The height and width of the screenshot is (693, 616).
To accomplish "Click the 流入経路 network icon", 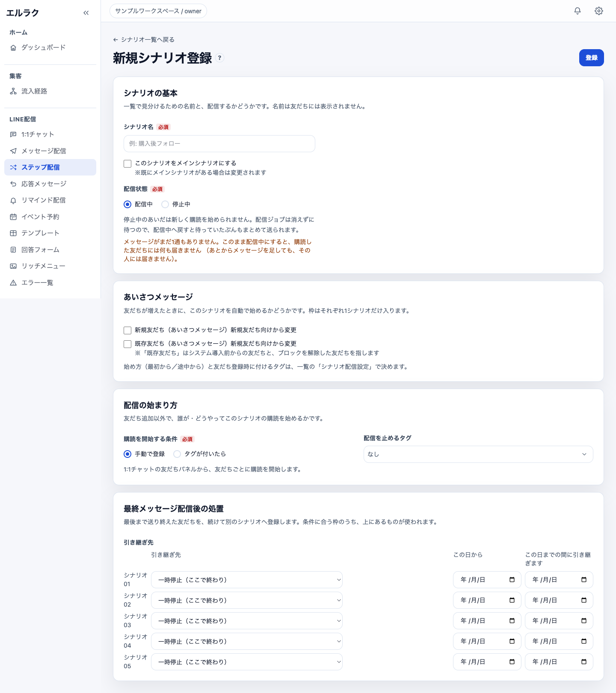I will 13,91.
